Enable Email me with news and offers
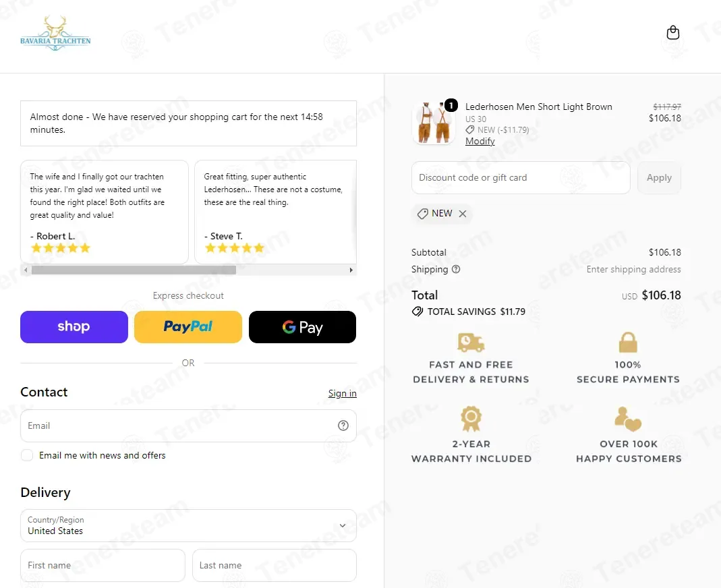This screenshot has height=588, width=721. (27, 456)
